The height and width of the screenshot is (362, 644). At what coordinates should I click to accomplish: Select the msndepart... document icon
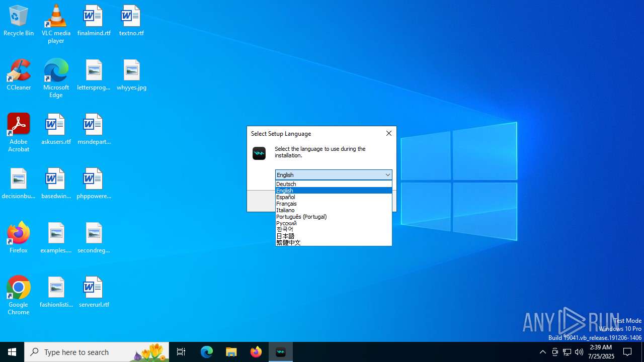tap(94, 130)
